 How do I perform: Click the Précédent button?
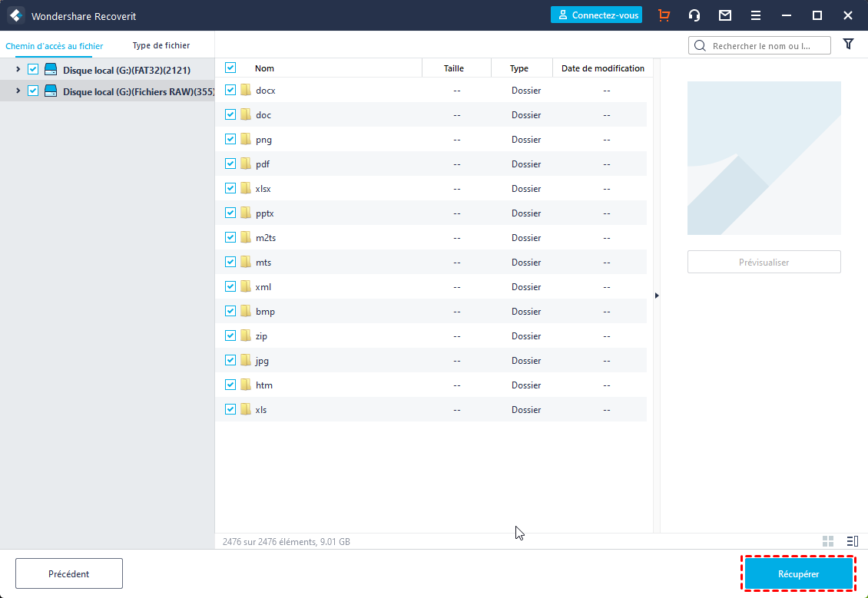point(69,573)
